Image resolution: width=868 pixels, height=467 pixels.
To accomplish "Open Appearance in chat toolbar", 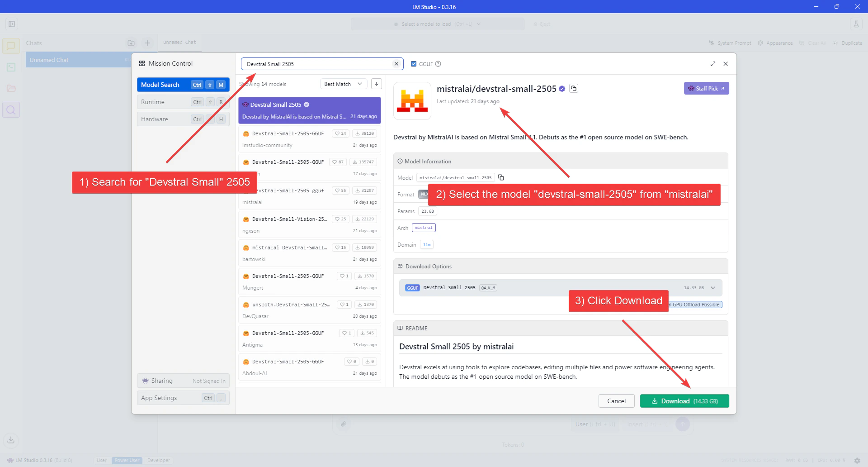I will pyautogui.click(x=775, y=43).
